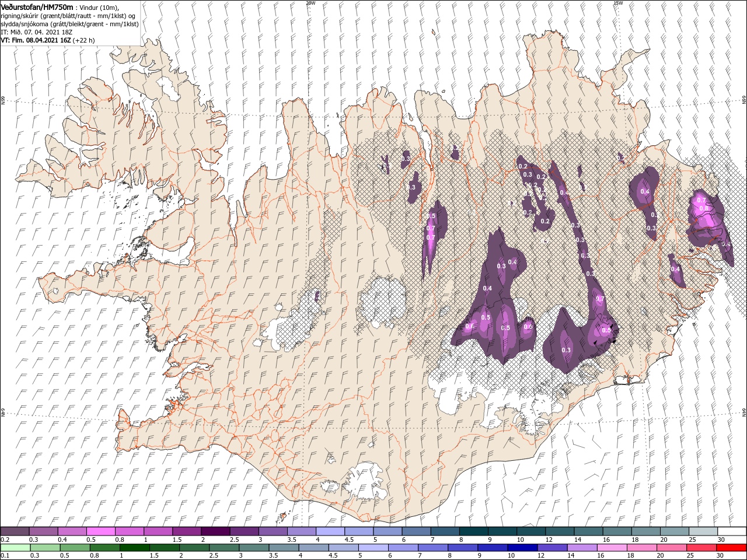747x560 pixels.
Task: Pick lower legend swatch between 0.8 and 1
Action: coord(104,548)
